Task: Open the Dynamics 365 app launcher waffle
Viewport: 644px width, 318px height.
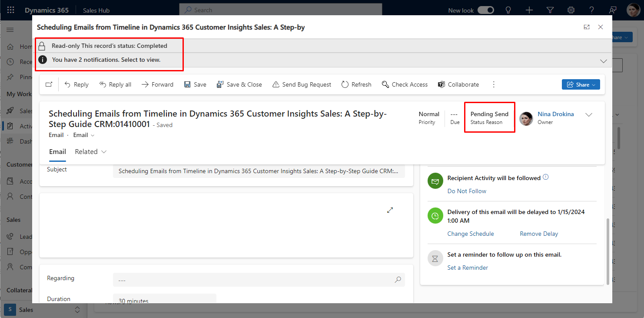Action: pos(11,10)
